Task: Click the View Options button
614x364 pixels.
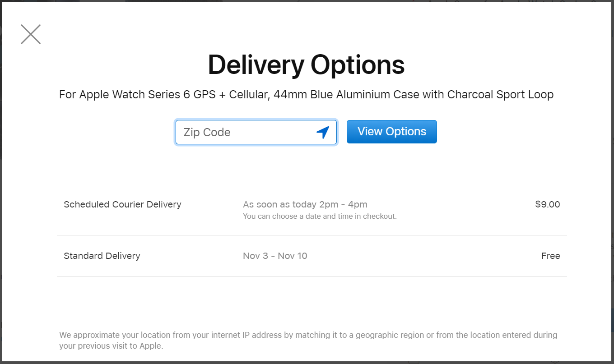Action: click(392, 132)
